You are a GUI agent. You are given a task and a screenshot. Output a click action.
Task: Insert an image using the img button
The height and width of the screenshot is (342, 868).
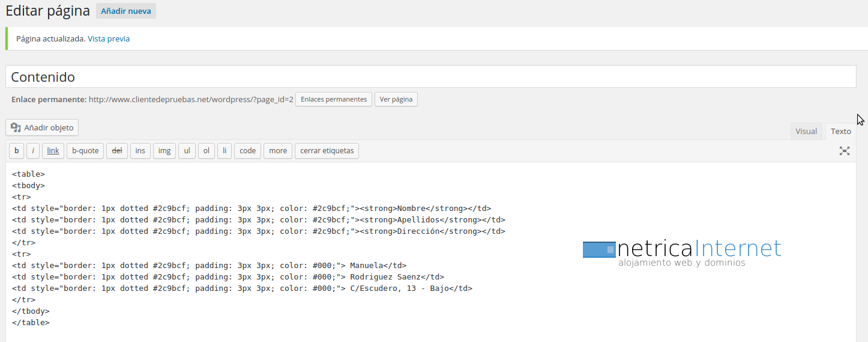click(164, 151)
